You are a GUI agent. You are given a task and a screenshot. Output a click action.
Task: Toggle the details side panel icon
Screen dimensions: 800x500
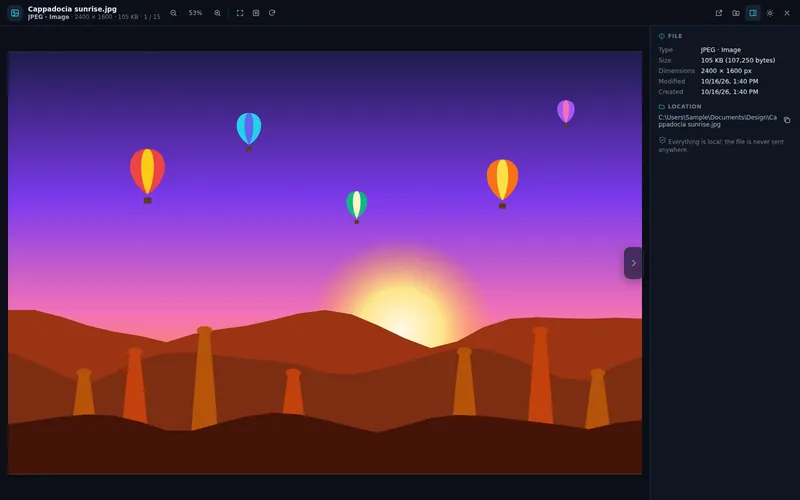(x=753, y=13)
